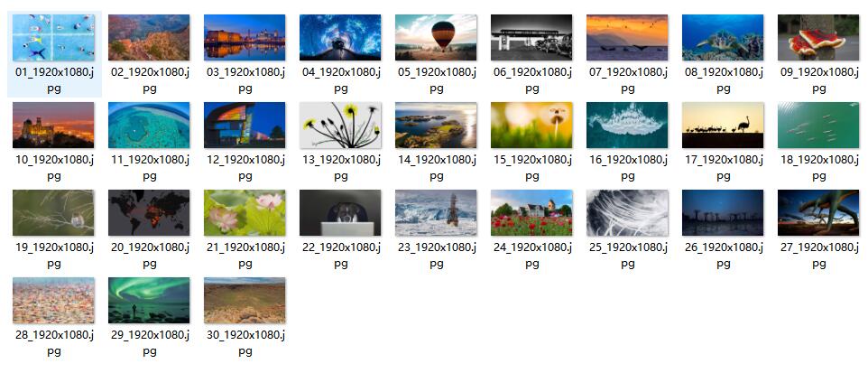Viewport: 868px width, 373px height.
Task: Select the file name 26_1920x1080.jpg
Action: tap(724, 256)
